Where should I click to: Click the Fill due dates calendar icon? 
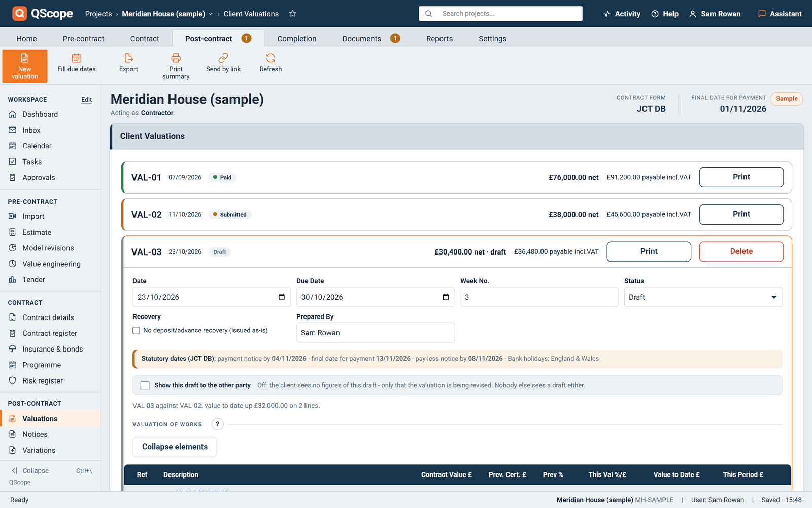[x=77, y=58]
